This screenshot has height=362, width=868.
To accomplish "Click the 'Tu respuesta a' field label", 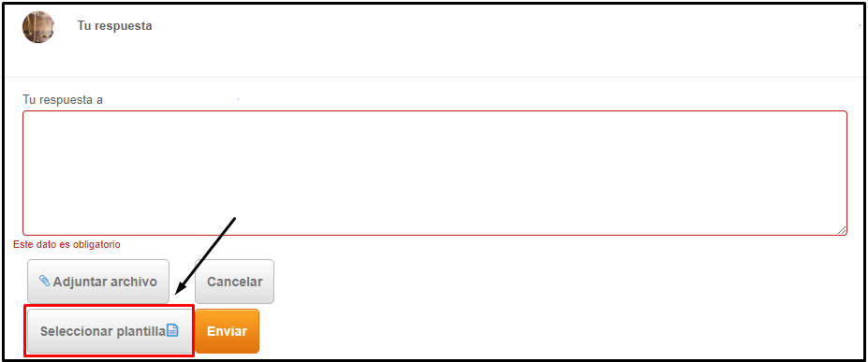I will (63, 100).
